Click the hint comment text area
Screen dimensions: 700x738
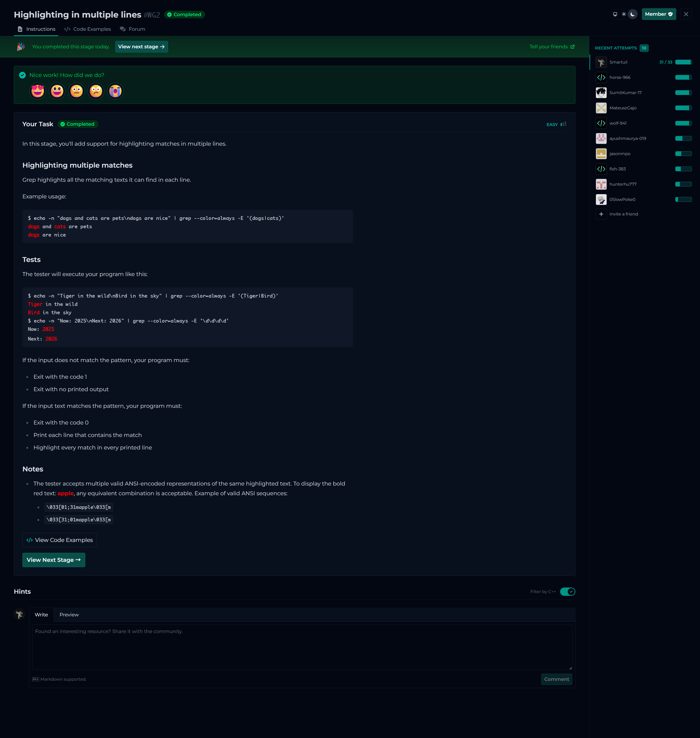pyautogui.click(x=302, y=647)
